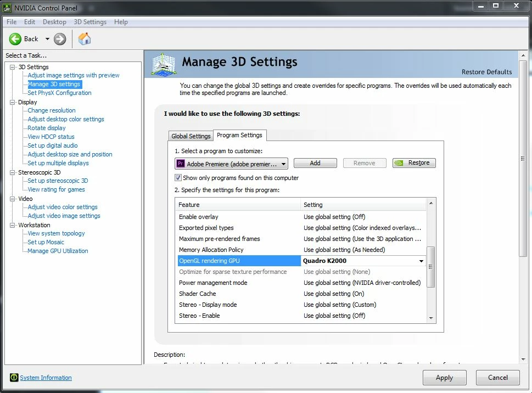Image resolution: width=532 pixels, height=393 pixels.
Task: Click the Apply button
Action: pos(445,378)
